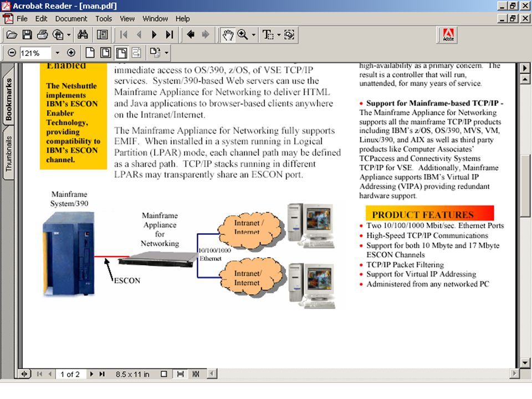Select the Zoom In magnifier tool
The width and height of the screenshot is (532, 399).
[243, 34]
